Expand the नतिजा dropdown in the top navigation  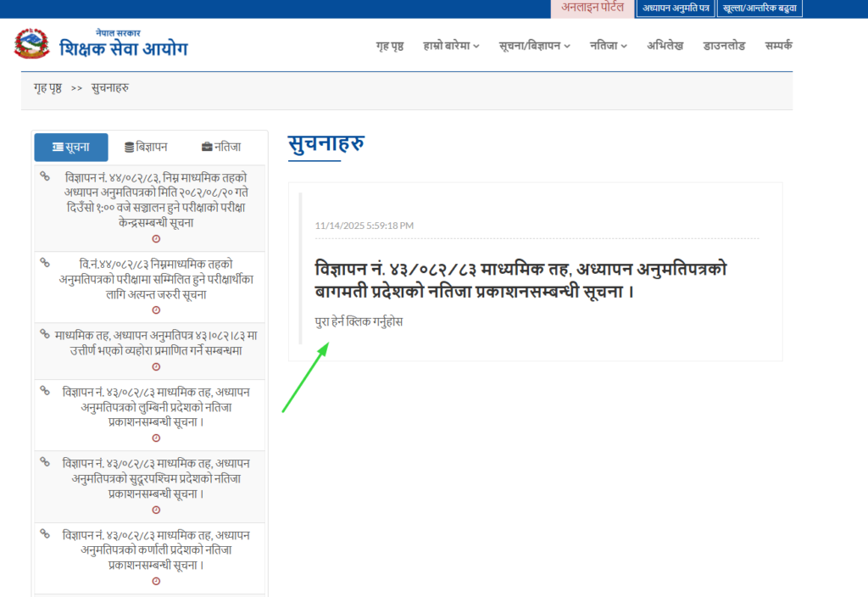(609, 46)
